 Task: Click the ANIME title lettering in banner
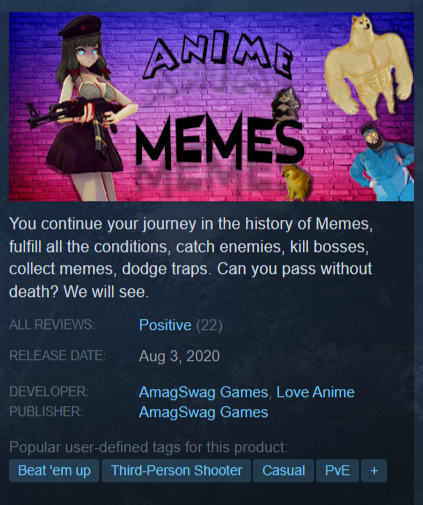point(218,57)
